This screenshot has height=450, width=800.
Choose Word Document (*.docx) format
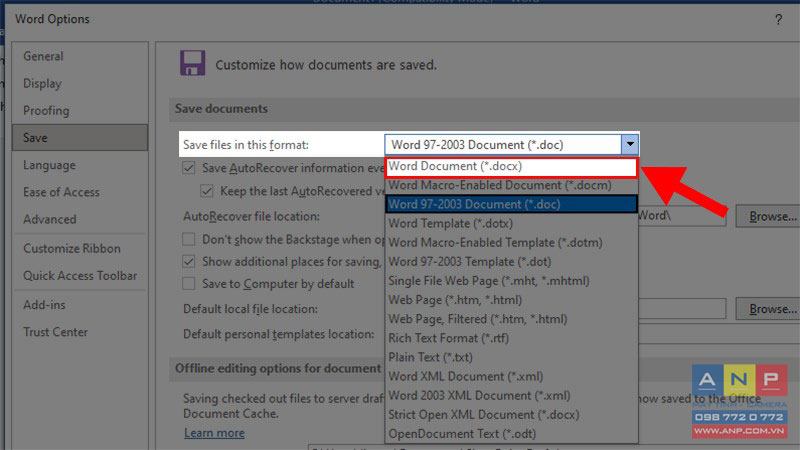click(512, 166)
